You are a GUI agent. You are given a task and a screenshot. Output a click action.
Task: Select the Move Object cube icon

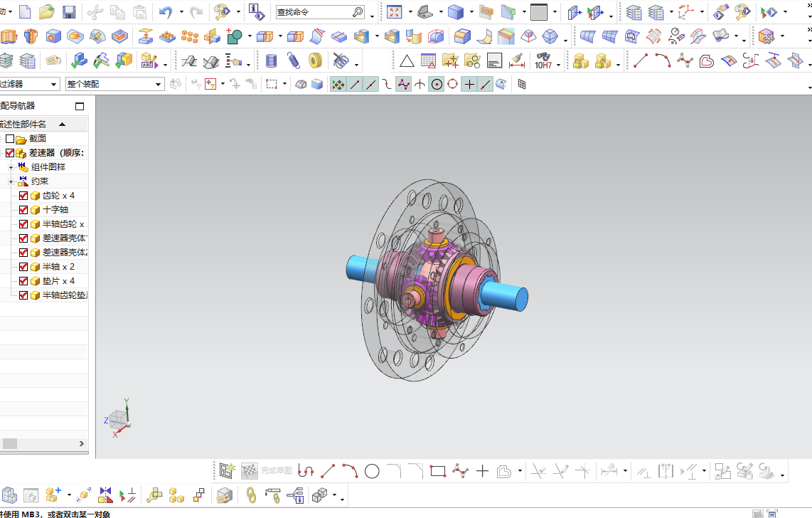pos(766,36)
